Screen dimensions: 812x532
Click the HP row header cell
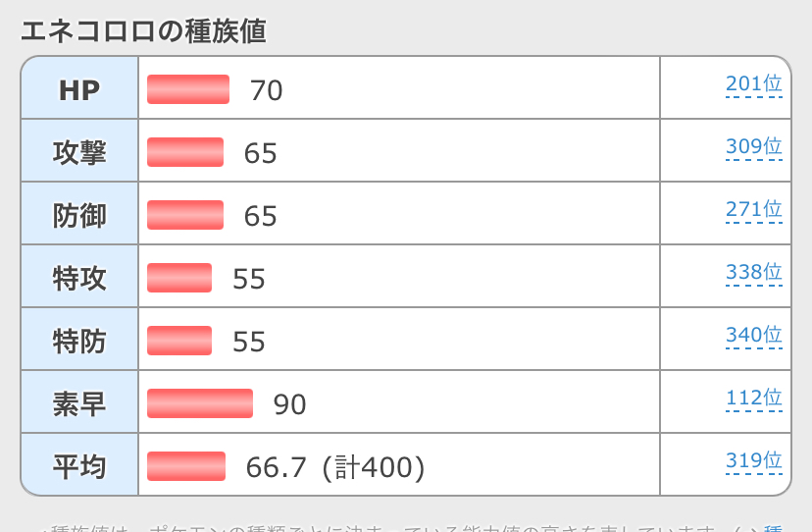tap(79, 89)
